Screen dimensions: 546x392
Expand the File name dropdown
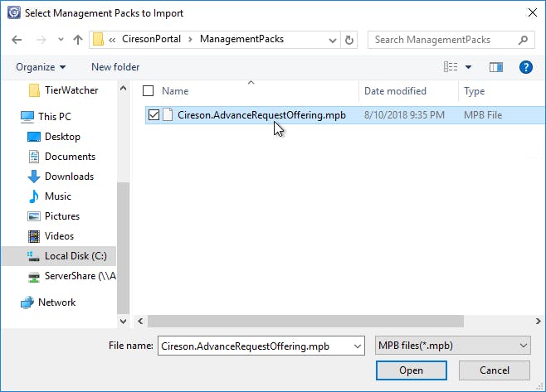[x=358, y=346]
